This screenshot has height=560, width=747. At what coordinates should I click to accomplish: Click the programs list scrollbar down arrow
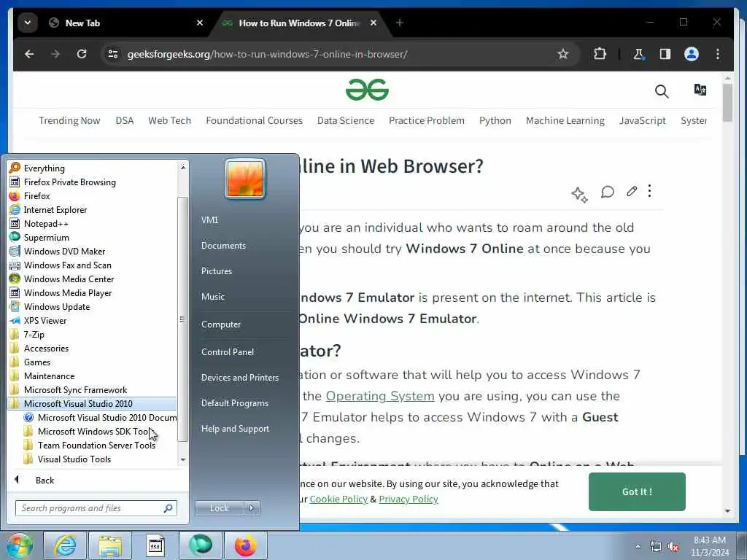click(182, 460)
